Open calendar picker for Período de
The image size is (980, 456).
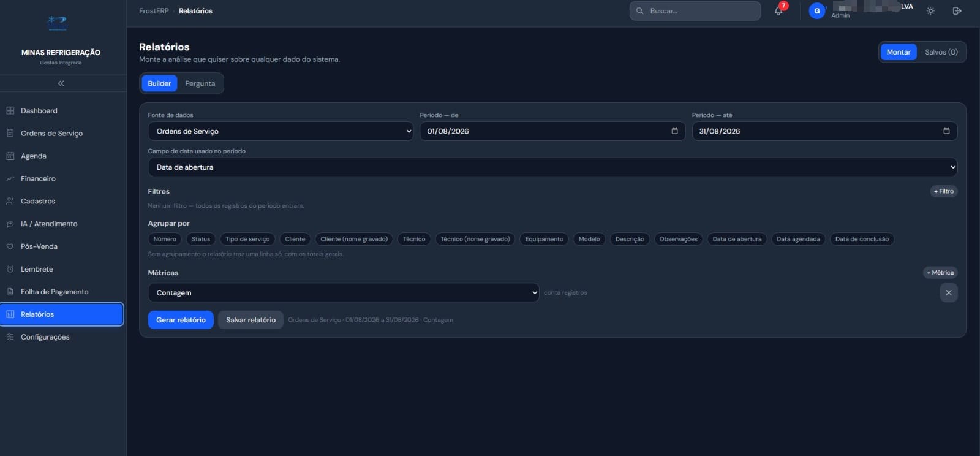(674, 131)
